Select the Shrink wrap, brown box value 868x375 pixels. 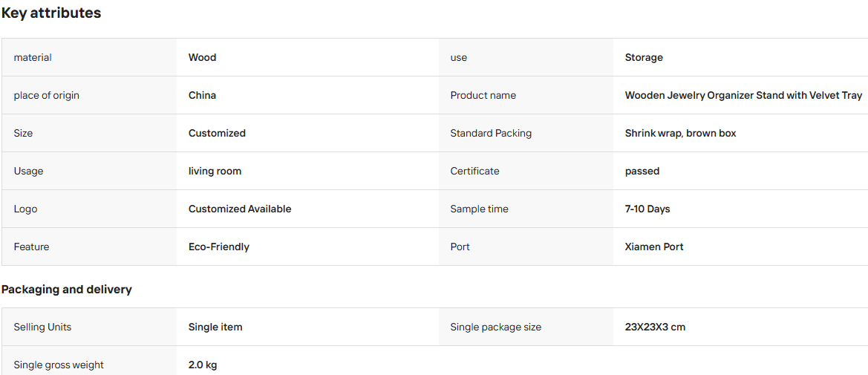click(x=680, y=134)
